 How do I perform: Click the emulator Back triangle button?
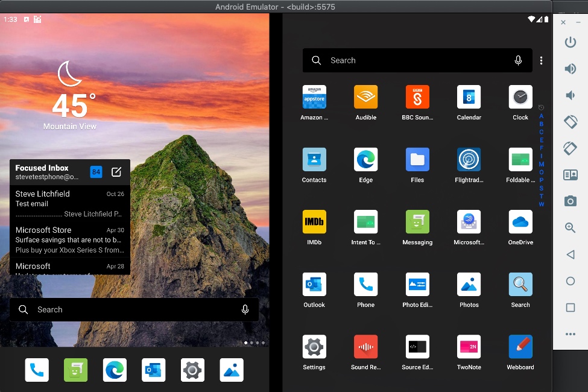click(571, 254)
